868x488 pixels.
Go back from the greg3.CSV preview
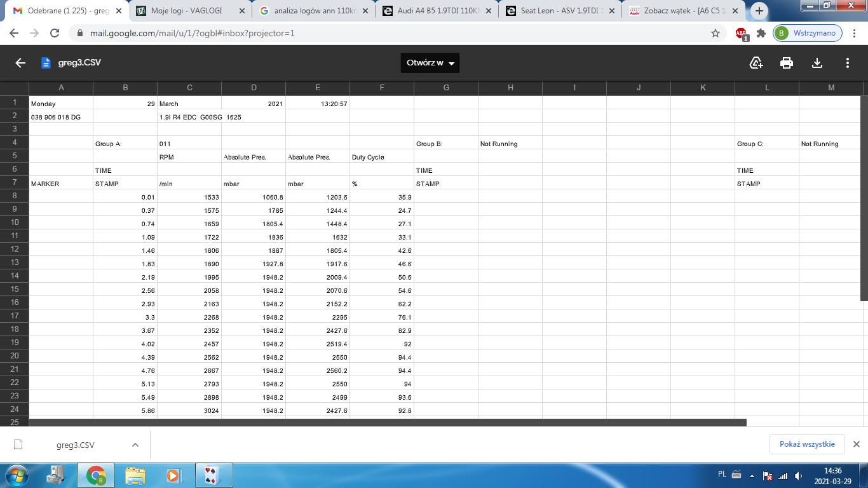[20, 63]
